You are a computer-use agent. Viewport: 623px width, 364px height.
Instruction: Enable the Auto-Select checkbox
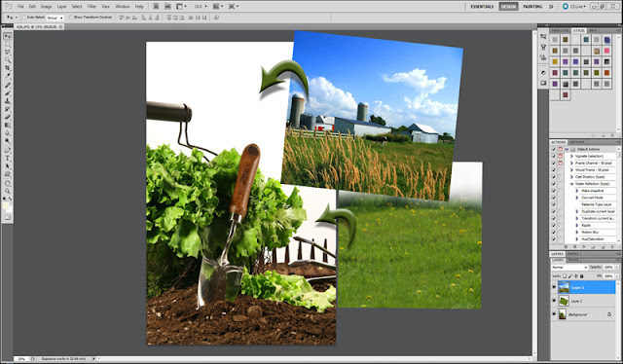[x=24, y=18]
